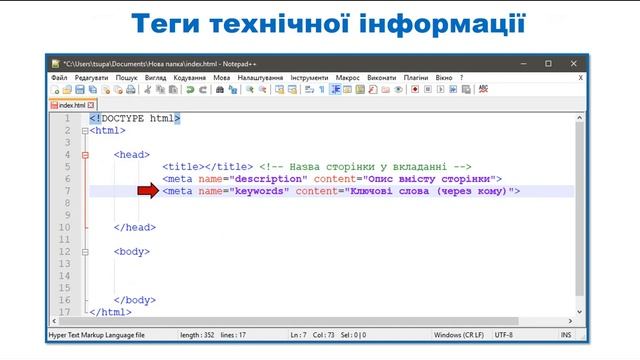Collapse the html fold marker on line 2
The height and width of the screenshot is (360, 640).
85,131
